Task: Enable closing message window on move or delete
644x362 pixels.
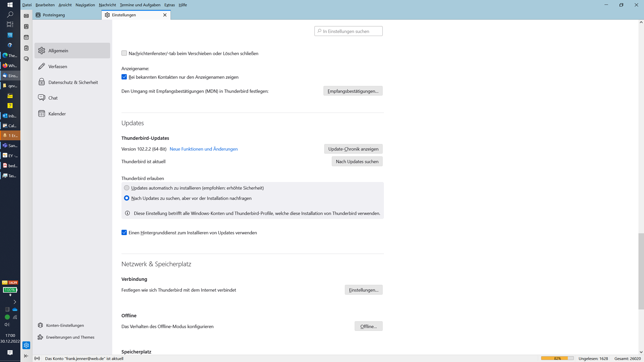Action: coord(124,53)
